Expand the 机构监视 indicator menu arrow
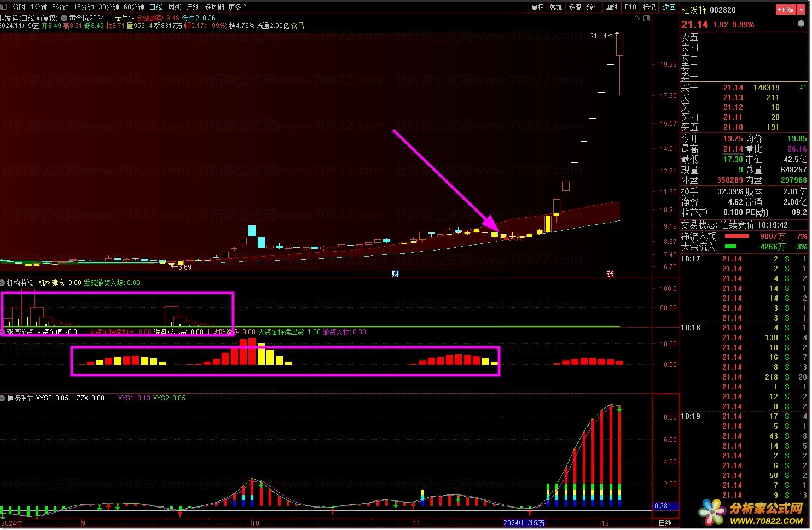The image size is (812, 530). 3,283
